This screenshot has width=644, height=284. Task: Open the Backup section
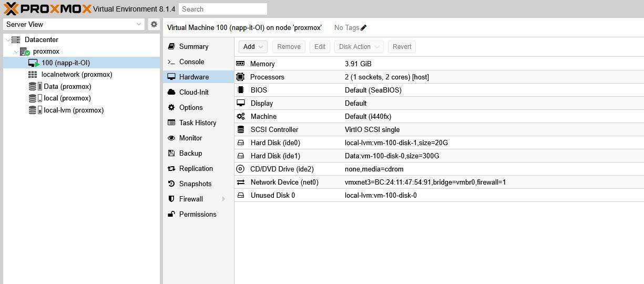point(198,153)
